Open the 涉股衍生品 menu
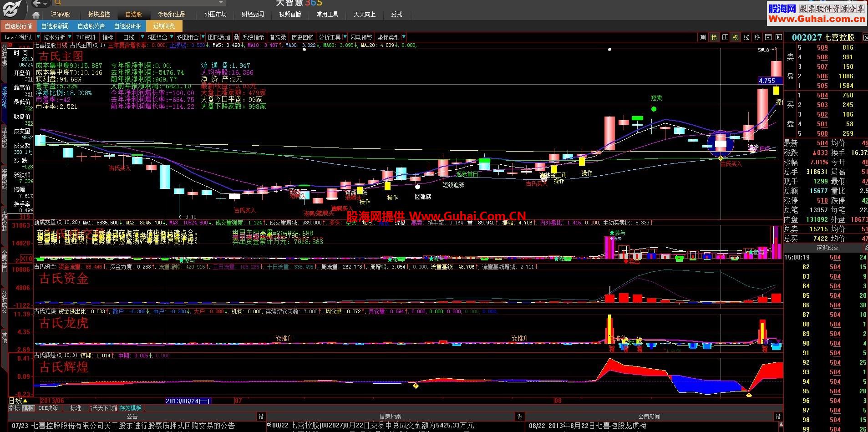Screen dimensions: 868x432 tap(172, 15)
